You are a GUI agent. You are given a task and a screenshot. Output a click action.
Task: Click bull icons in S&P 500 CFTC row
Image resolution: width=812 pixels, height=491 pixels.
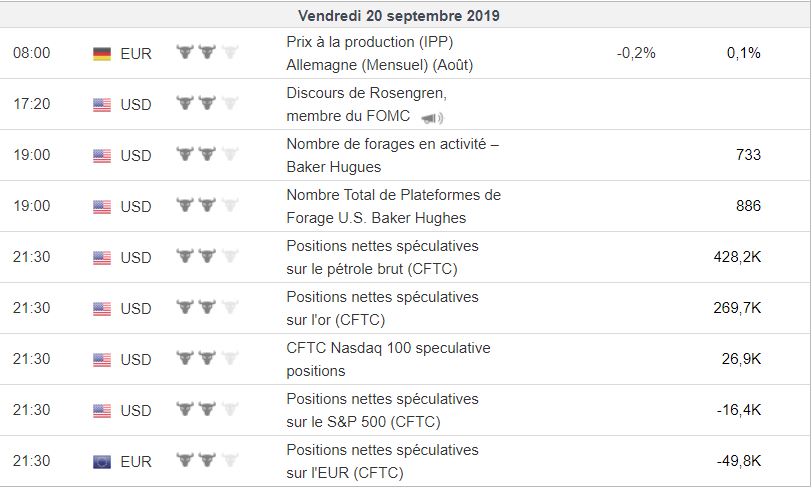point(208,410)
